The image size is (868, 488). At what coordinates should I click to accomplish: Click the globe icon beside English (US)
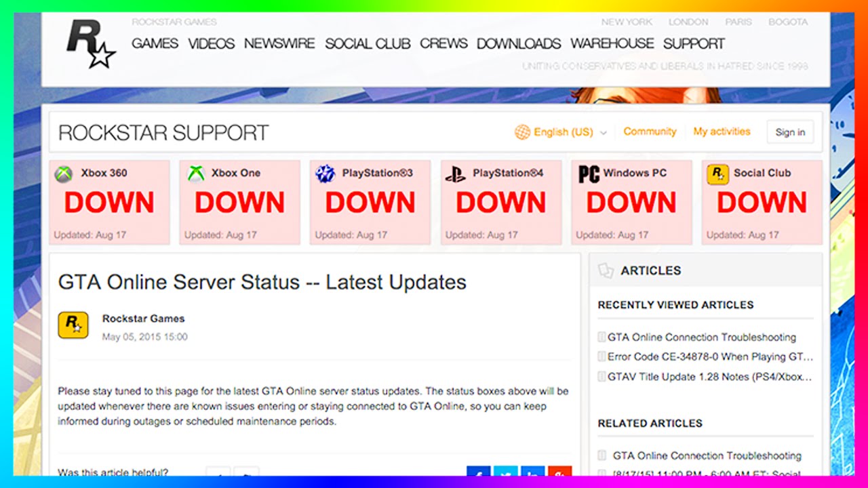click(522, 132)
